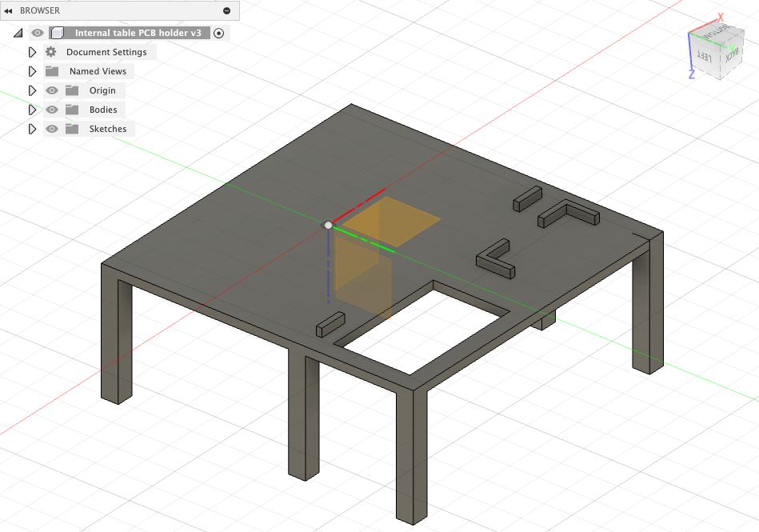Hide the Origin folder with eye icon
The width and height of the screenshot is (759, 532).
pyautogui.click(x=52, y=90)
